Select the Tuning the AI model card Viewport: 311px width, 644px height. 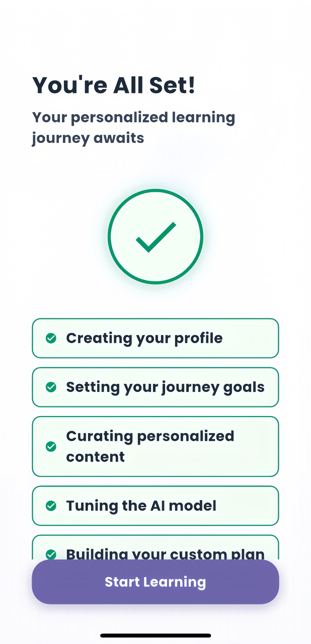tap(155, 506)
